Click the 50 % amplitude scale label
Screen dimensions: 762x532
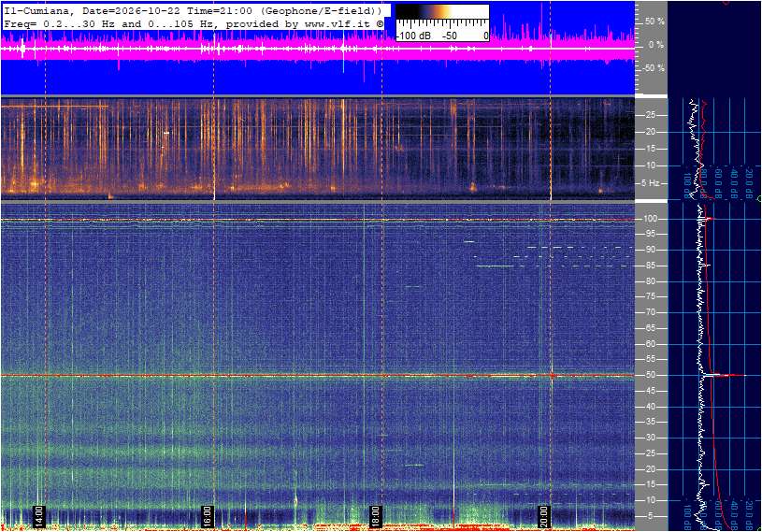point(654,22)
